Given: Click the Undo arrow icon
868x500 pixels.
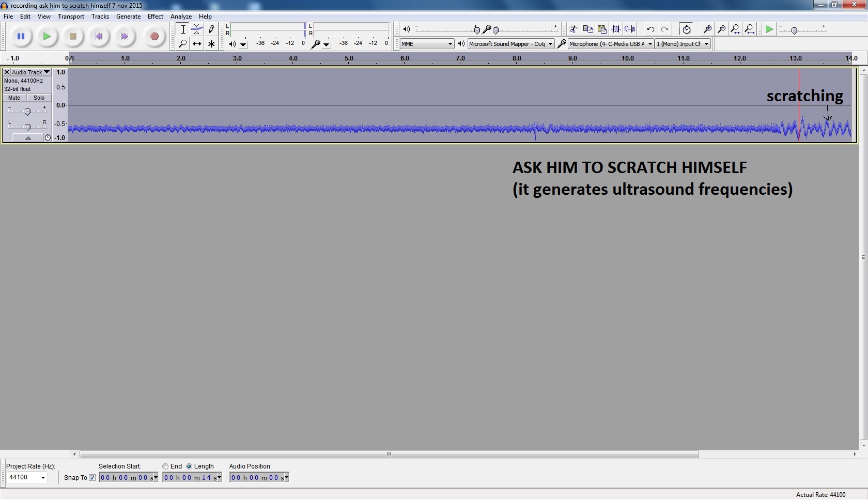Looking at the screenshot, I should [x=650, y=29].
